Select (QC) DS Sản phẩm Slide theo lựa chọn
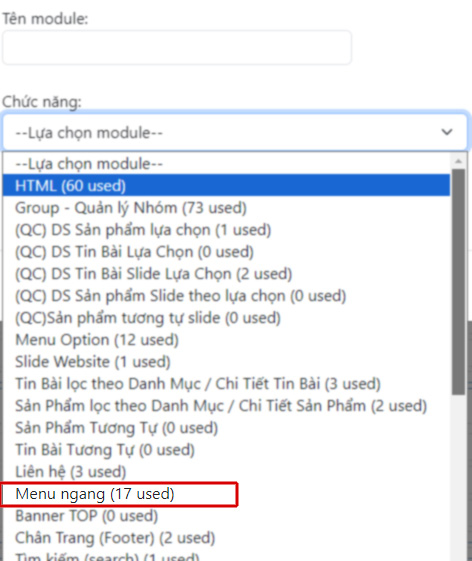The width and height of the screenshot is (472, 561). (226, 296)
